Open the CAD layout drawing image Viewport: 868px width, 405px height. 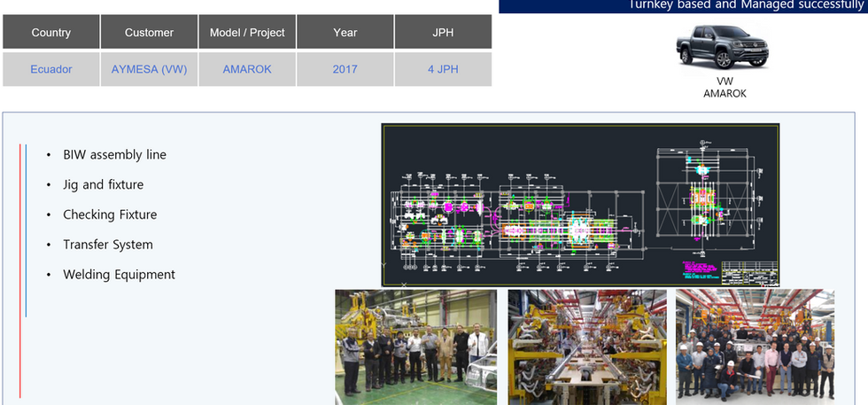tap(580, 205)
